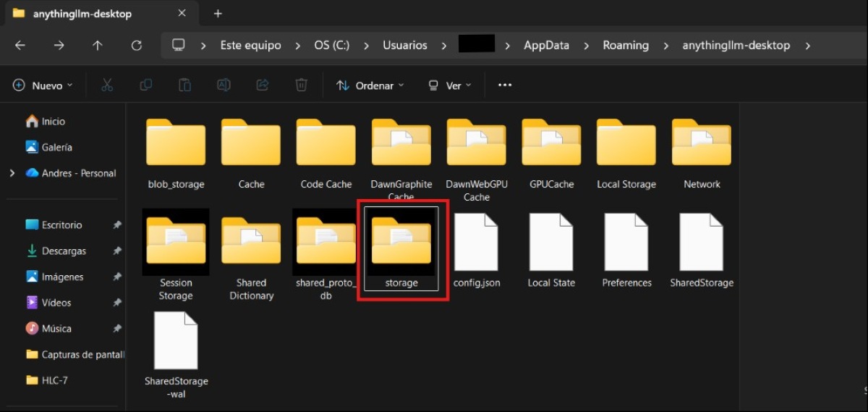The width and height of the screenshot is (868, 412).
Task: Click the Cut scissors icon
Action: [107, 85]
